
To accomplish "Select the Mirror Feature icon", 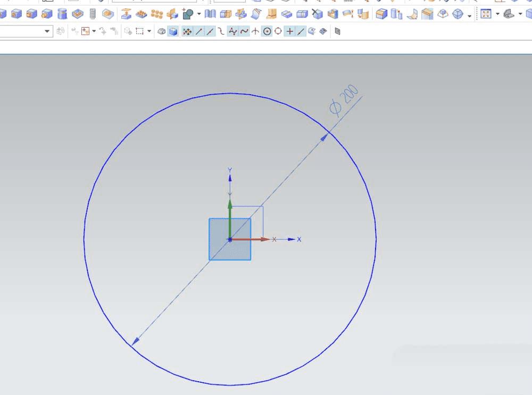I will pyautogui.click(x=172, y=14).
